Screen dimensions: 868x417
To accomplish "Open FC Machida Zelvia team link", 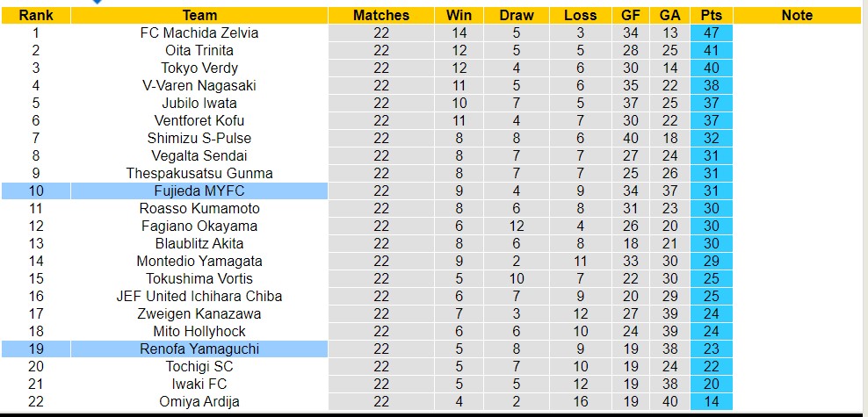I will click(x=199, y=32).
